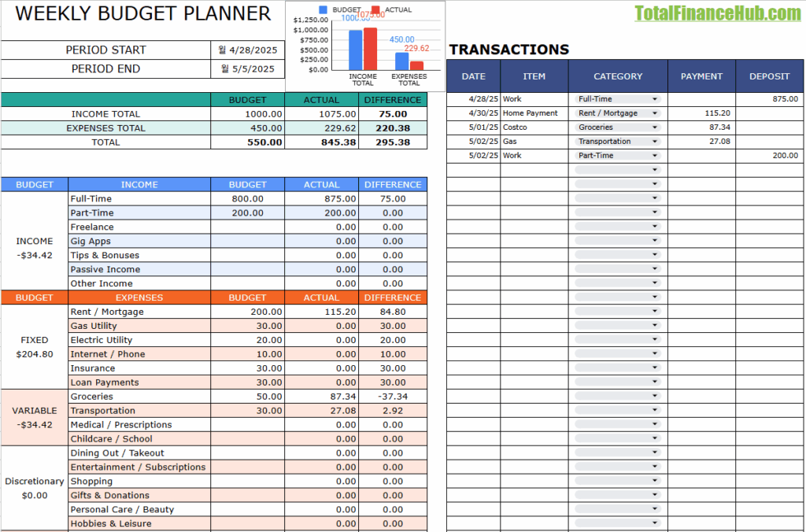806x532 pixels.
Task: Select the 875.00 deposit cell
Action: click(x=770, y=99)
